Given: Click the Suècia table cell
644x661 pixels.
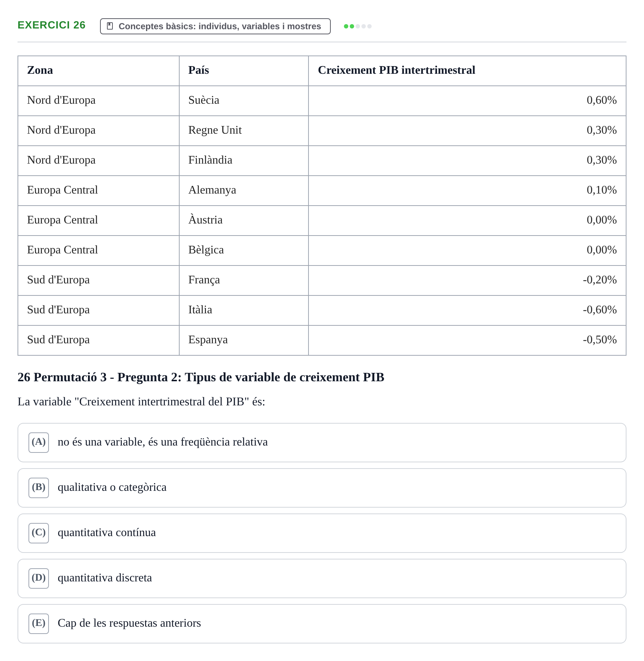Looking at the screenshot, I should click(244, 101).
